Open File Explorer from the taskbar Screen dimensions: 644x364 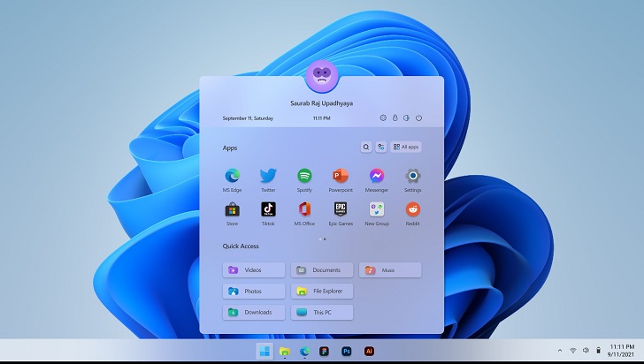(284, 352)
